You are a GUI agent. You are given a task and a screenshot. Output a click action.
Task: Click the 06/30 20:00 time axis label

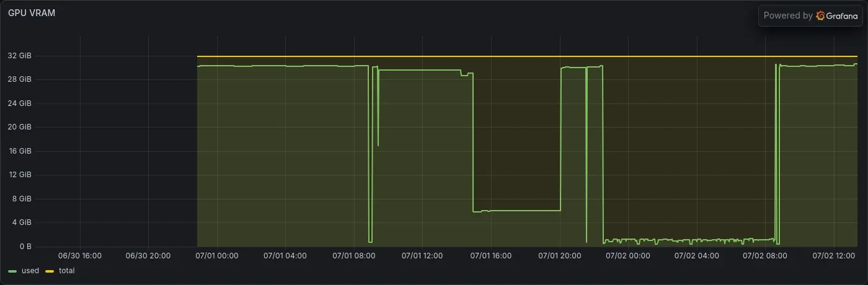coord(148,255)
